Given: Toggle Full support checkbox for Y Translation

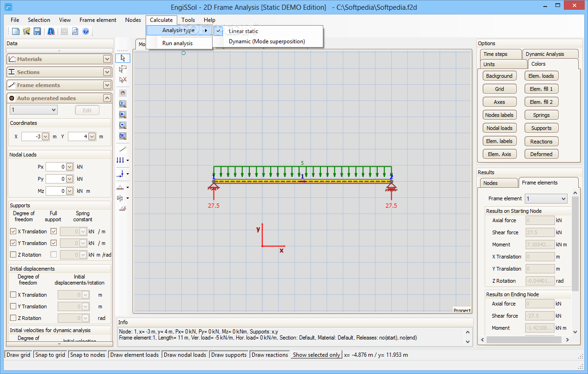Looking at the screenshot, I should coord(53,243).
